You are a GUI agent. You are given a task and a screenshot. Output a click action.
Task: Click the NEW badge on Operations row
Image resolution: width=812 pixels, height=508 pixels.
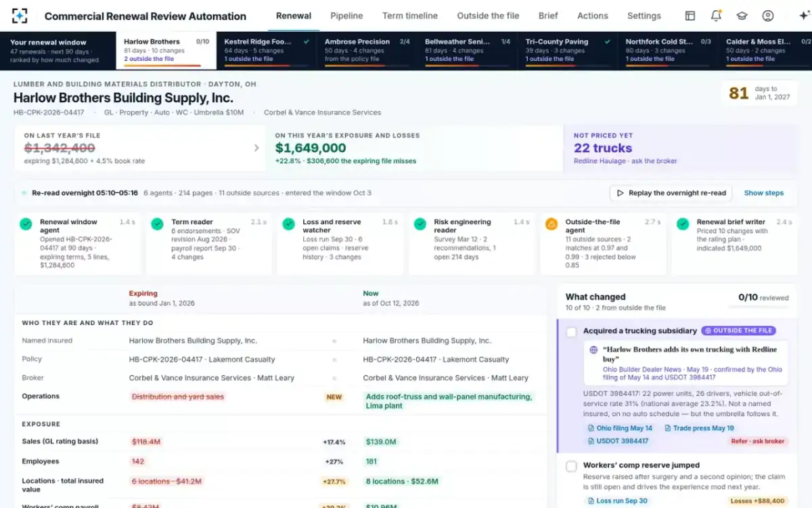coord(334,397)
